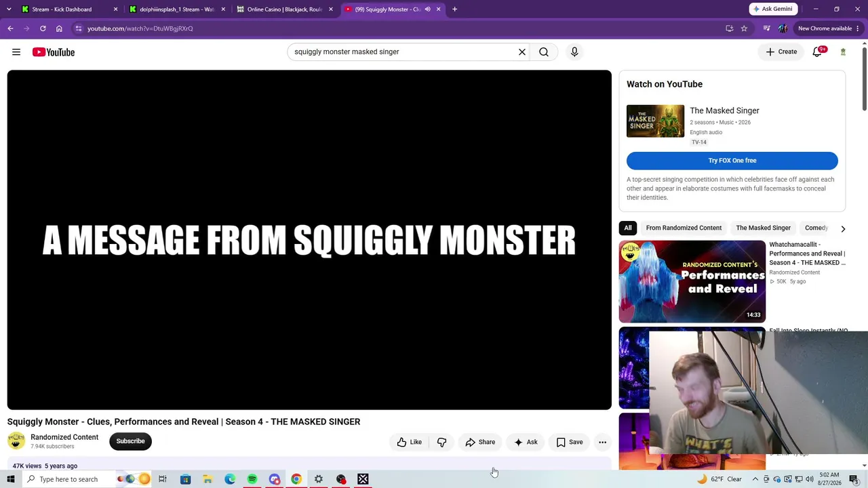Install the app via address bar icon

click(x=730, y=28)
